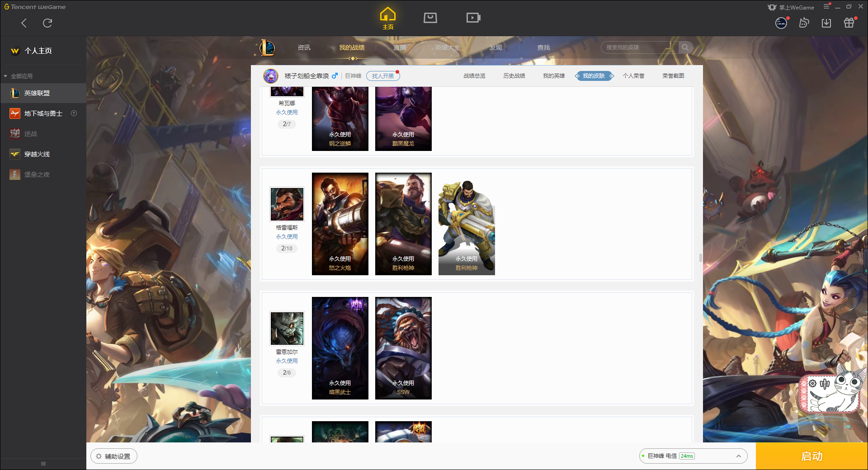
Task: Open the 主页 home tab
Action: (388, 19)
